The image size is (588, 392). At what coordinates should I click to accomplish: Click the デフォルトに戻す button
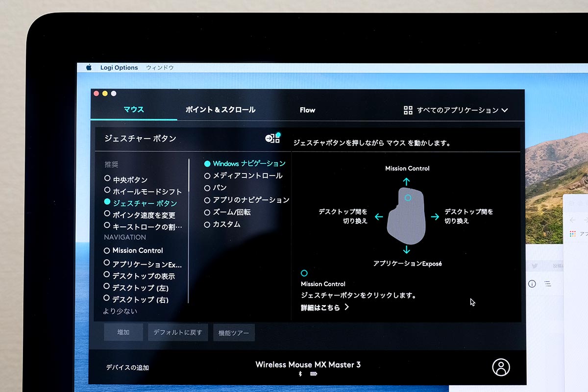point(178,332)
